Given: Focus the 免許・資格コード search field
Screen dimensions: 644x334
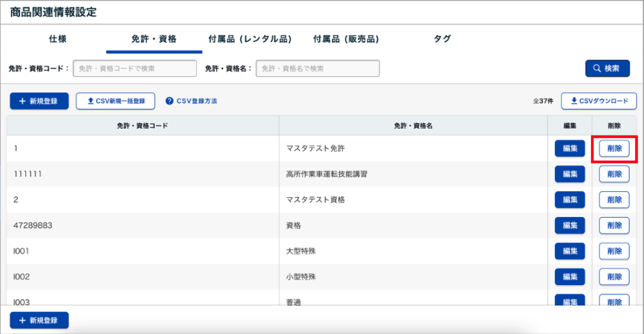Looking at the screenshot, I should coord(135,69).
